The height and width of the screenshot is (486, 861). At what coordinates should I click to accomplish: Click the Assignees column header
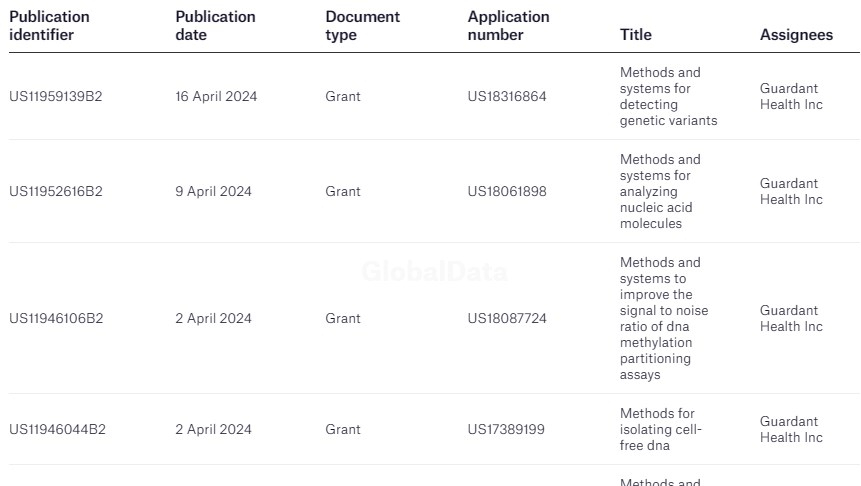click(x=796, y=35)
